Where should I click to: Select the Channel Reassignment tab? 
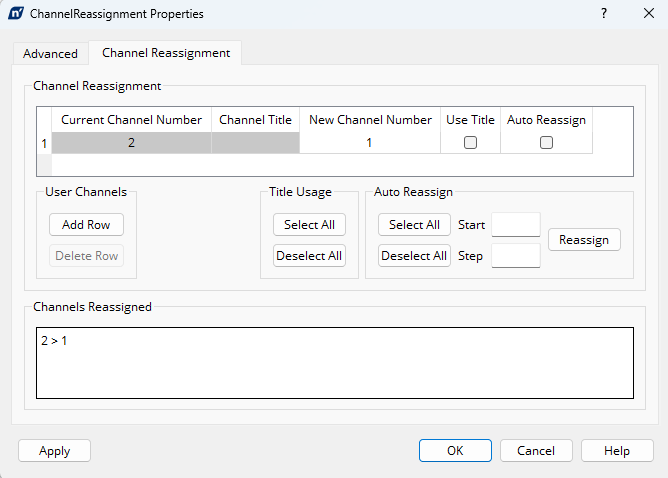[x=165, y=53]
